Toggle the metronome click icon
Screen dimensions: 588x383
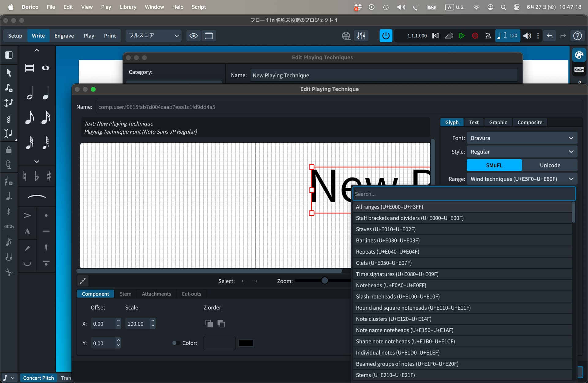tap(488, 36)
